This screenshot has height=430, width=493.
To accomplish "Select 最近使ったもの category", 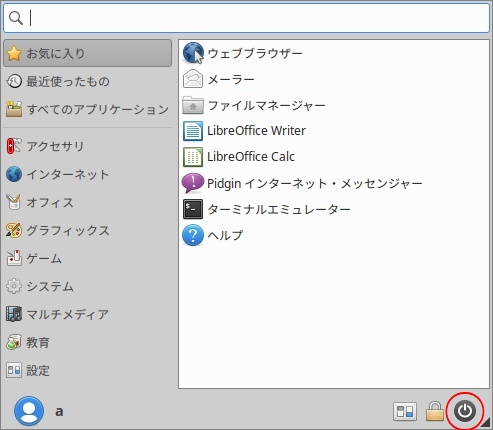I will click(x=88, y=81).
